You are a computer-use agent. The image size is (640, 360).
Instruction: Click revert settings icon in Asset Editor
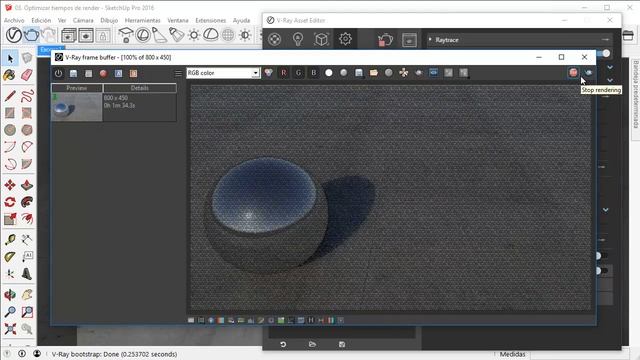point(283,344)
